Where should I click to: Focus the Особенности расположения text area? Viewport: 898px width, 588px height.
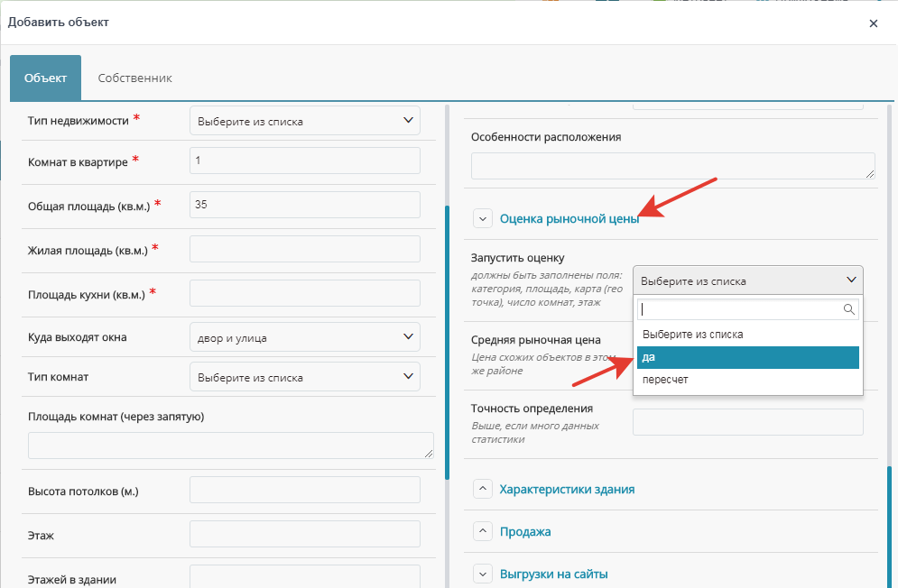click(x=673, y=165)
